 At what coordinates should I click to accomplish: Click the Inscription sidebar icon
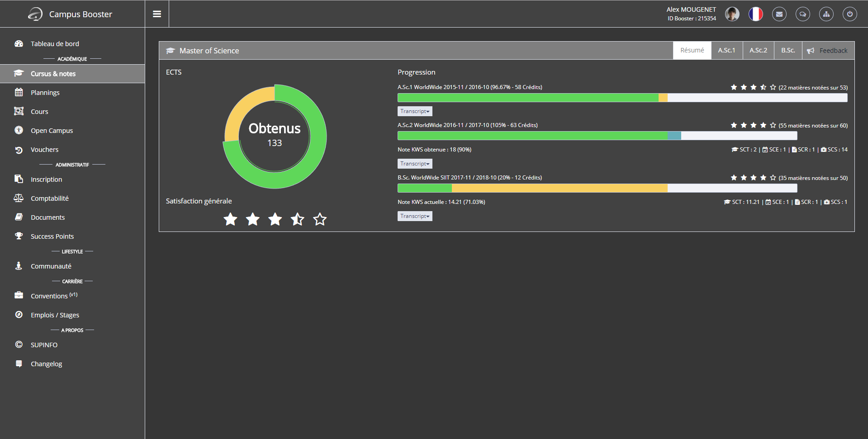tap(19, 179)
